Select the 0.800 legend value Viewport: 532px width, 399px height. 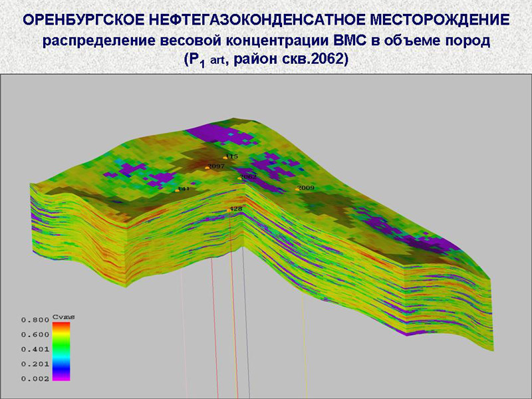point(35,320)
